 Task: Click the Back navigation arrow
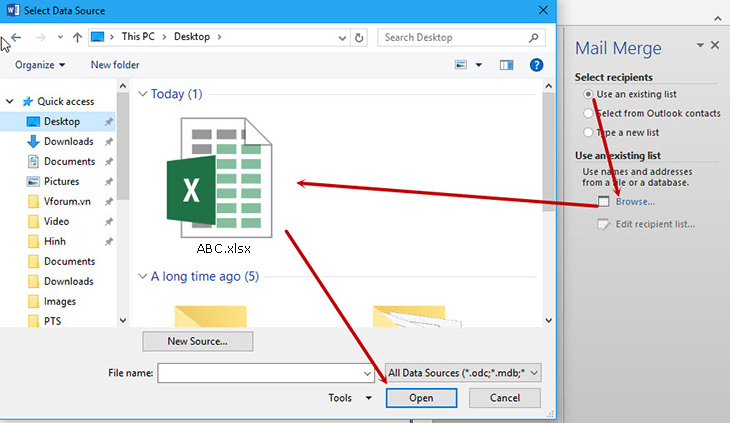coord(17,38)
